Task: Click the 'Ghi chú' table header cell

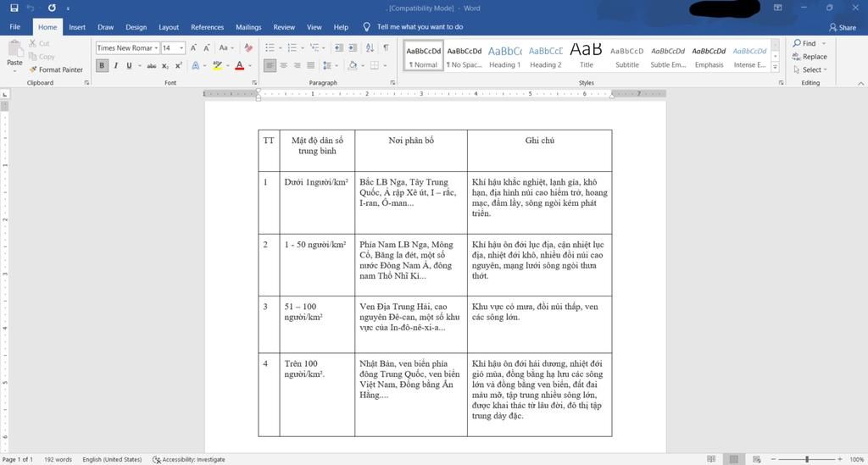Action: tap(539, 151)
